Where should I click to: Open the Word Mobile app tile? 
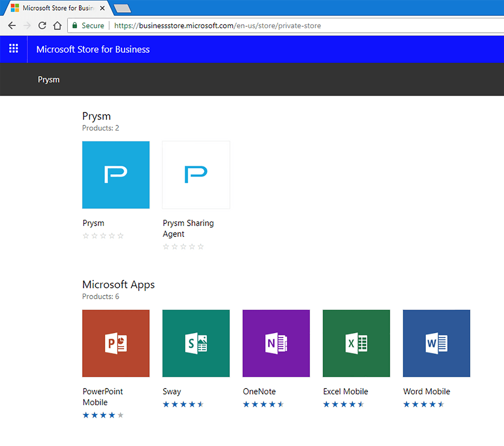(x=436, y=343)
